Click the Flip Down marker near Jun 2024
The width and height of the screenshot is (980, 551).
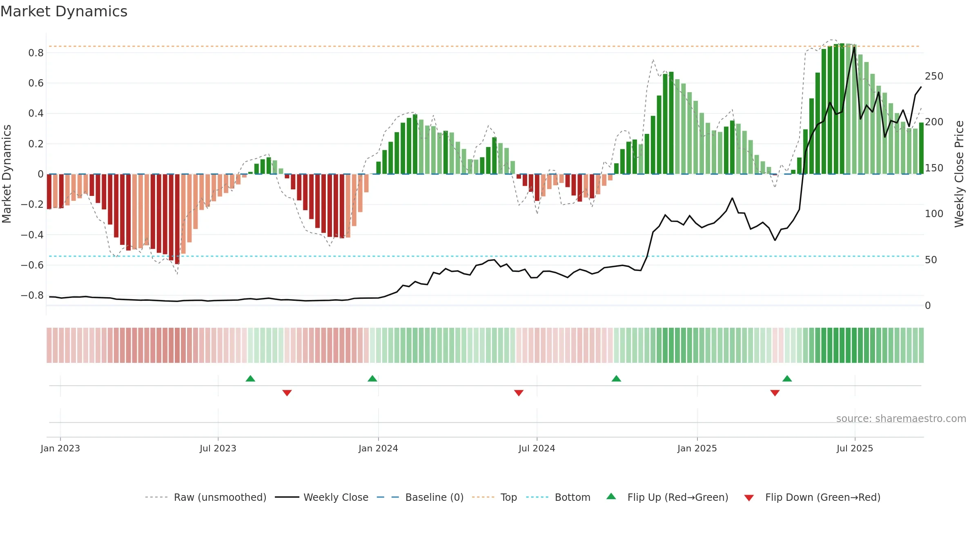(x=519, y=393)
